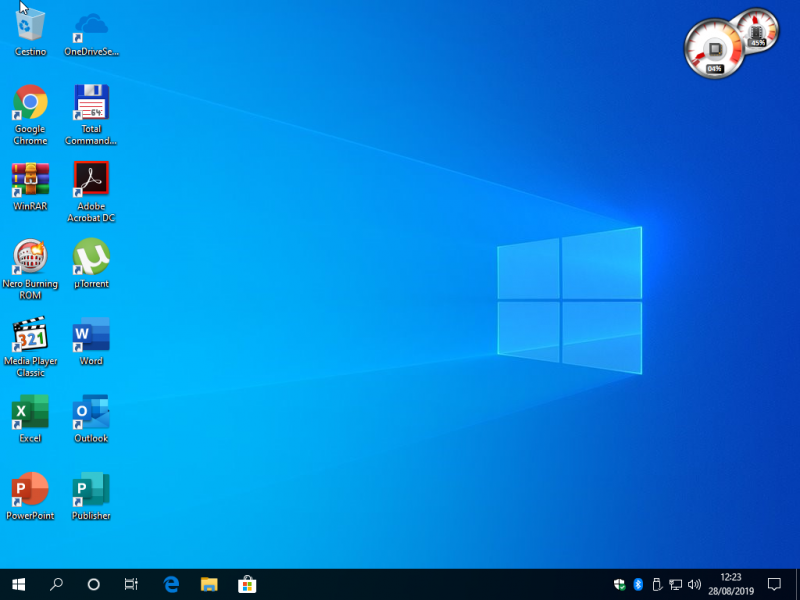The width and height of the screenshot is (800, 600).
Task: Launch Total Commander
Action: pos(91,105)
